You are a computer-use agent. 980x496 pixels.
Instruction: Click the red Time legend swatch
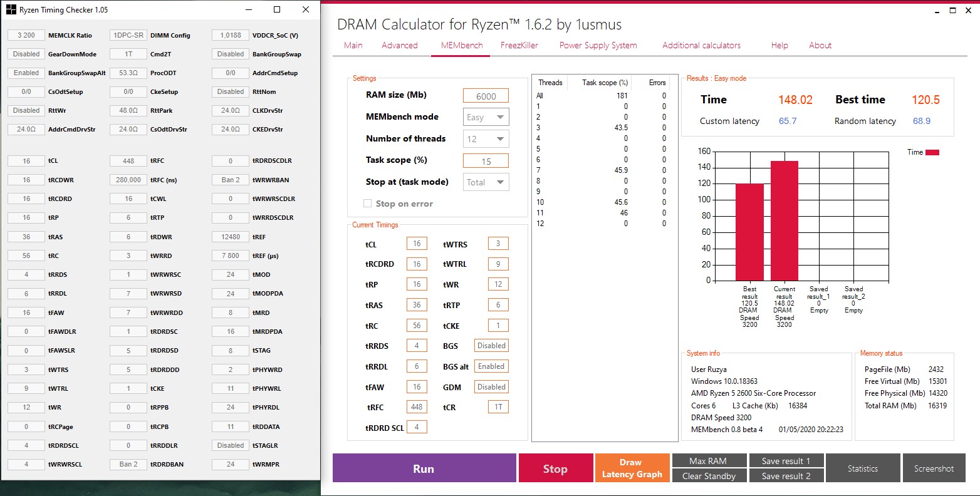(x=932, y=152)
